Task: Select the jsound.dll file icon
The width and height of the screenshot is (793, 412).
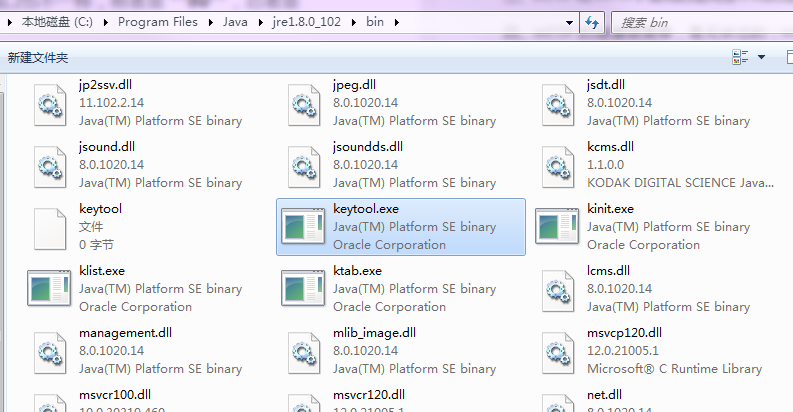Action: click(50, 167)
